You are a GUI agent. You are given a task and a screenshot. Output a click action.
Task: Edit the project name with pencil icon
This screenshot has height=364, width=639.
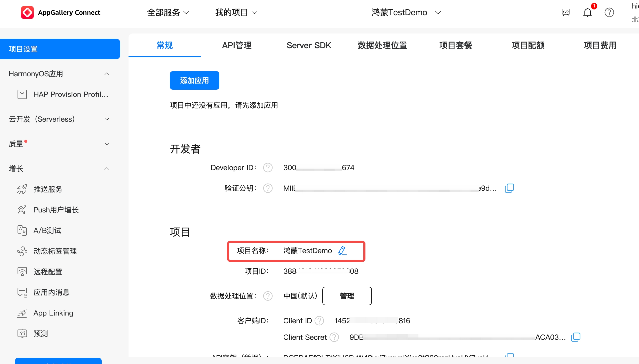pos(342,251)
